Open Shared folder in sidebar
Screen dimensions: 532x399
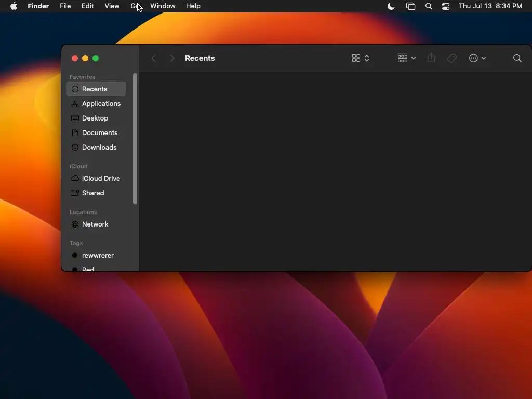96,193
